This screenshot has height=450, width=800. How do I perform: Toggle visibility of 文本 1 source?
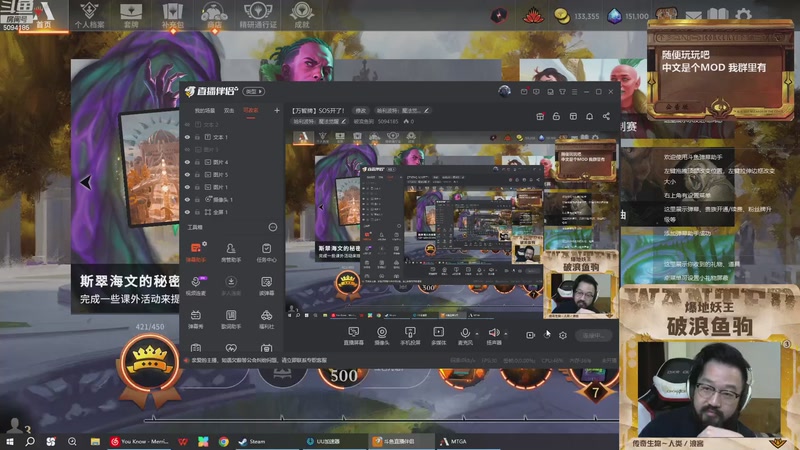pos(187,137)
